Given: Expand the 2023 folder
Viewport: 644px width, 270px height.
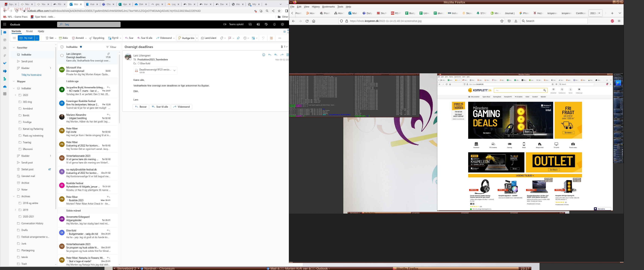Looking at the screenshot, I should [15, 95].
